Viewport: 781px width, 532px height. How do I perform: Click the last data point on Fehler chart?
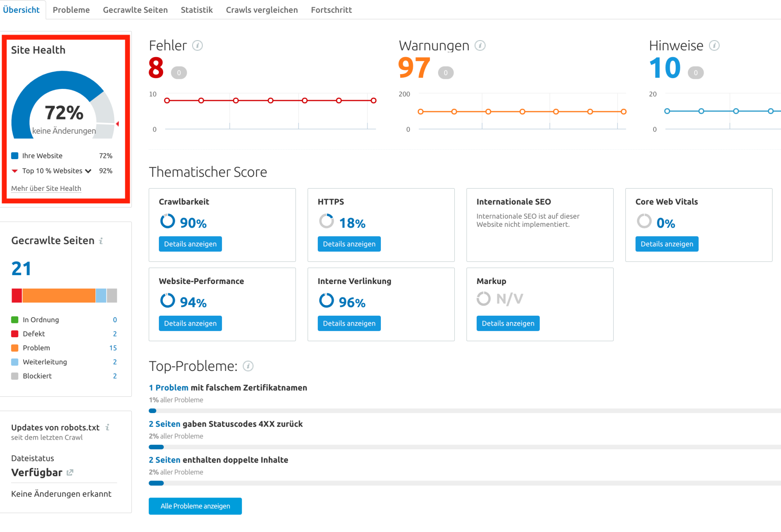373,100
